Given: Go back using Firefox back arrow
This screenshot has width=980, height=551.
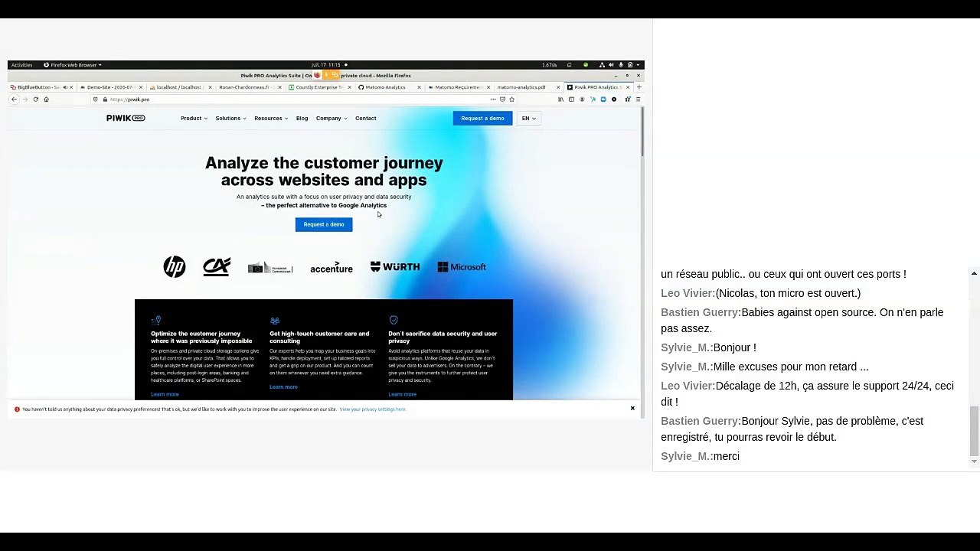Looking at the screenshot, I should (x=14, y=99).
